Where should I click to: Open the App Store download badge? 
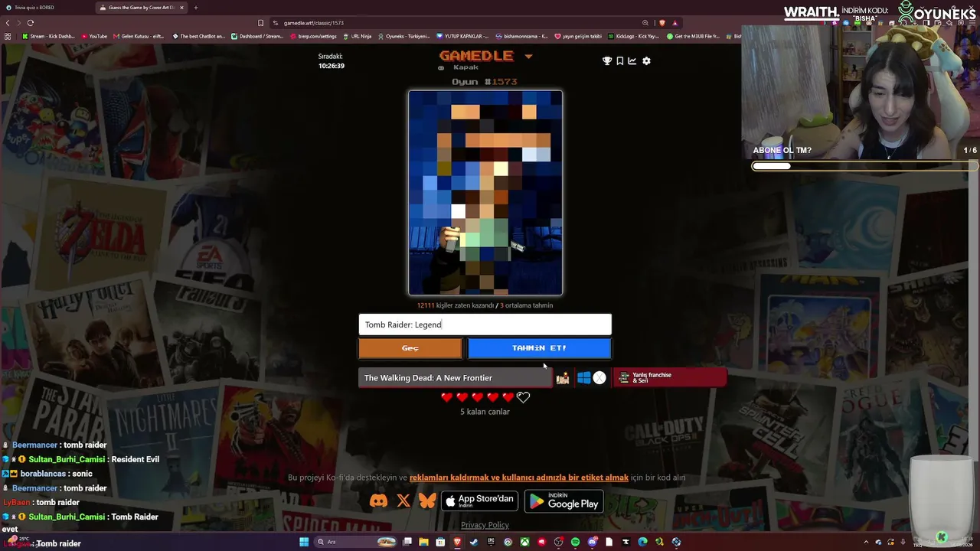(x=479, y=501)
